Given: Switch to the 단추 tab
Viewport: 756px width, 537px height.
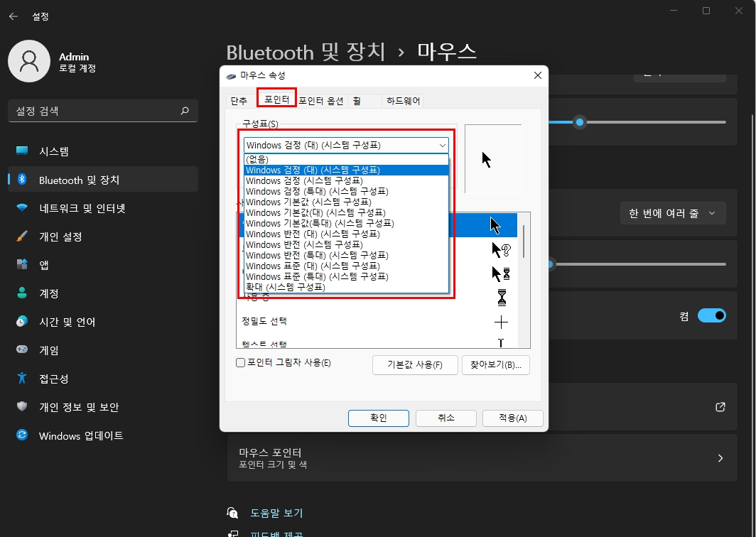Looking at the screenshot, I should [239, 101].
